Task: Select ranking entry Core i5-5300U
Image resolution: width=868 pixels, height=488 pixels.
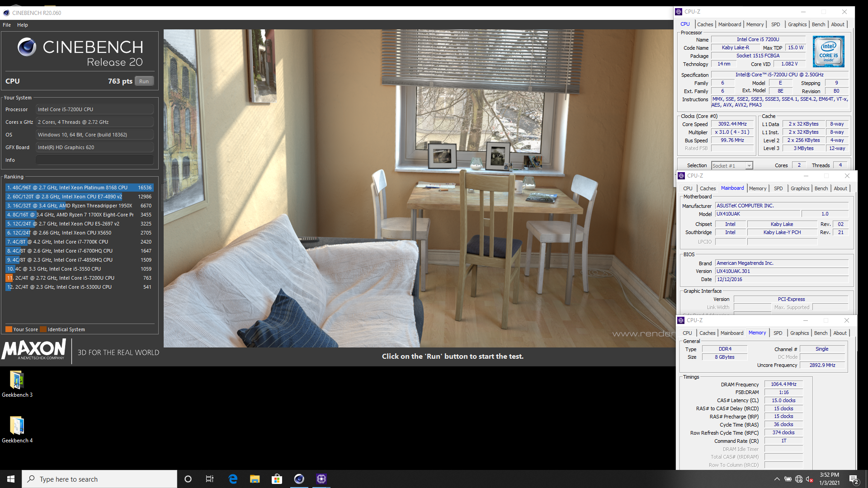Action: [x=80, y=287]
